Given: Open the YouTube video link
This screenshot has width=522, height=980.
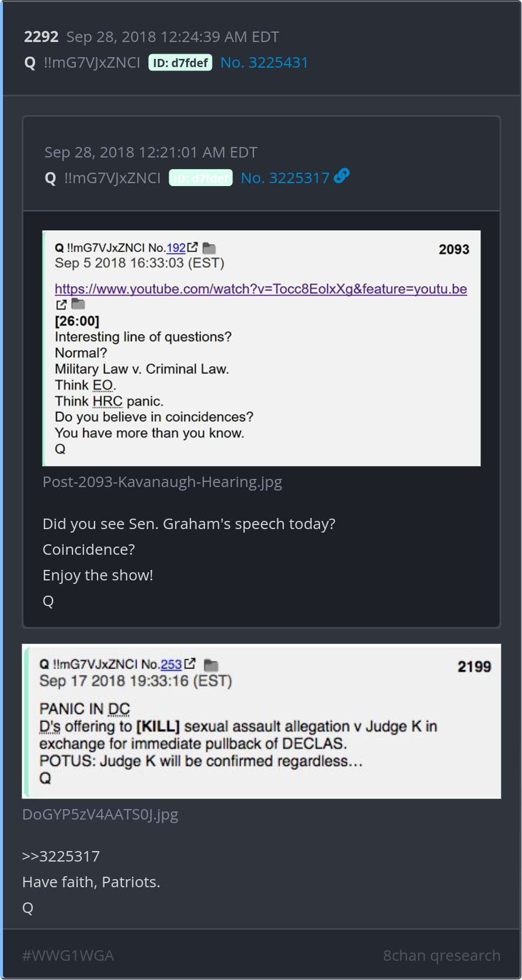Looking at the screenshot, I should pos(261,289).
